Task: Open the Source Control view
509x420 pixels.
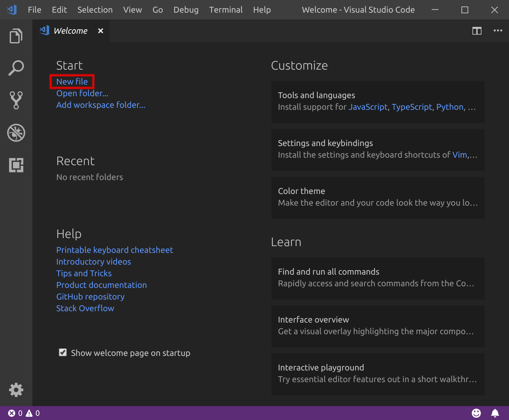Action: 16,100
